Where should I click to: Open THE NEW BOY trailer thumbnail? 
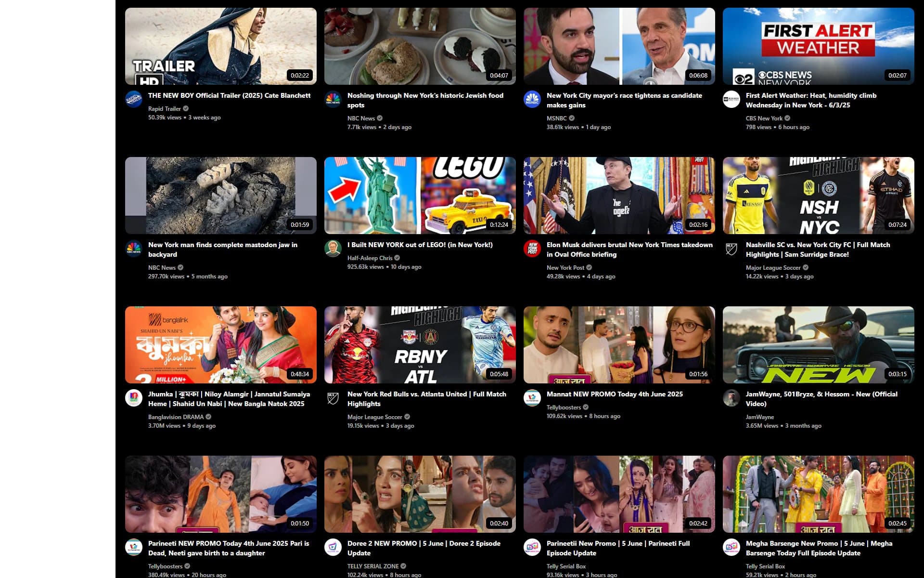[221, 46]
